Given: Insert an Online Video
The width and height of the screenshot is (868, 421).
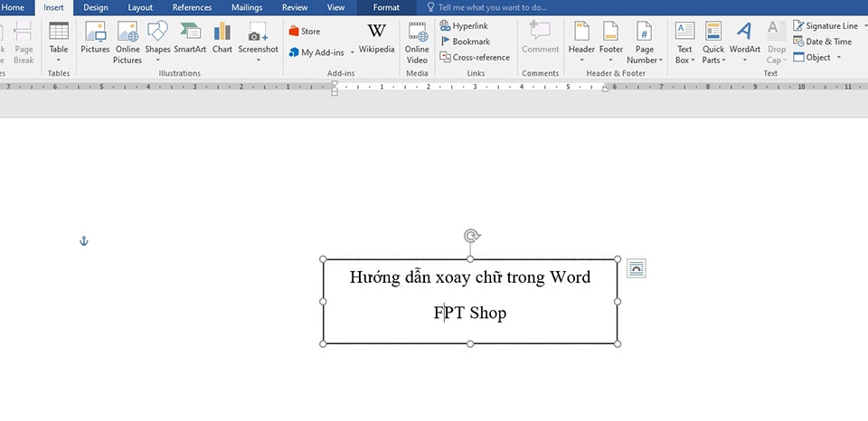Looking at the screenshot, I should [417, 42].
